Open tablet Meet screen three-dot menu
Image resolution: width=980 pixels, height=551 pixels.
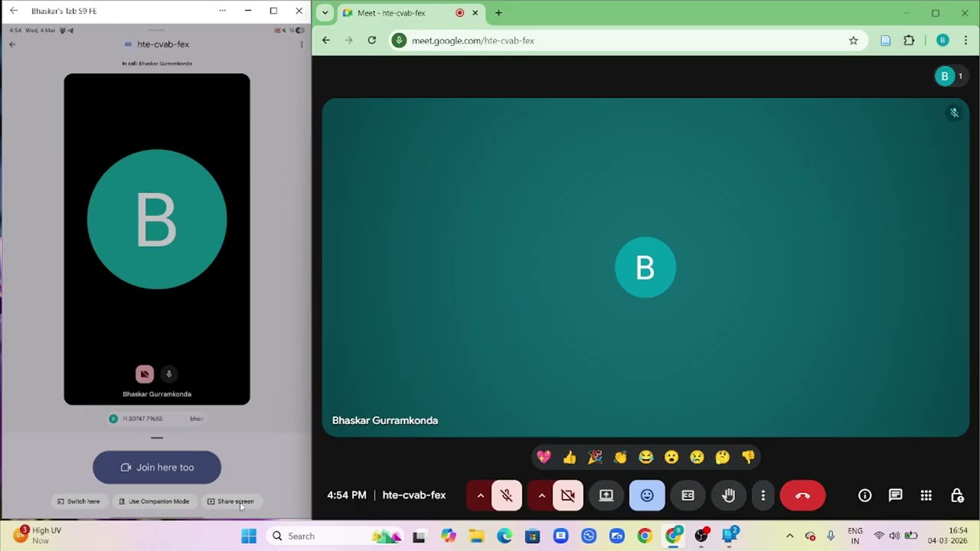point(302,44)
